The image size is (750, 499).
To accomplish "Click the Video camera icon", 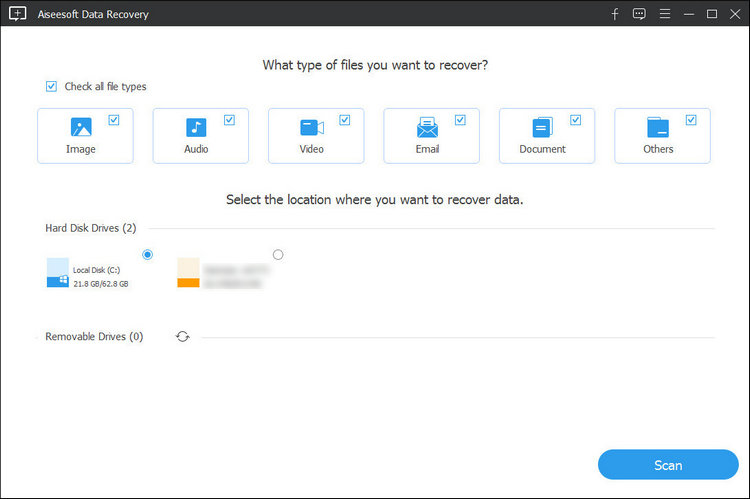I will pyautogui.click(x=312, y=128).
